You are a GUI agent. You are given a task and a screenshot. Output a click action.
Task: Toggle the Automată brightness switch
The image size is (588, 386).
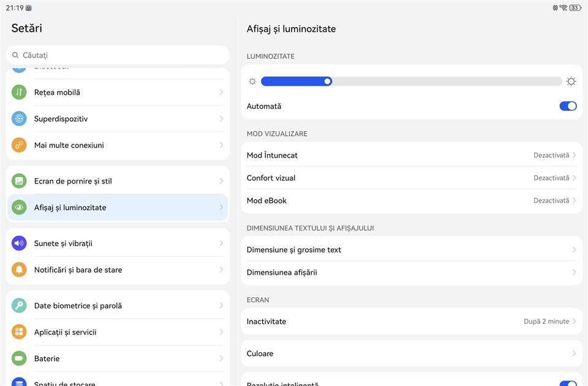coord(568,106)
